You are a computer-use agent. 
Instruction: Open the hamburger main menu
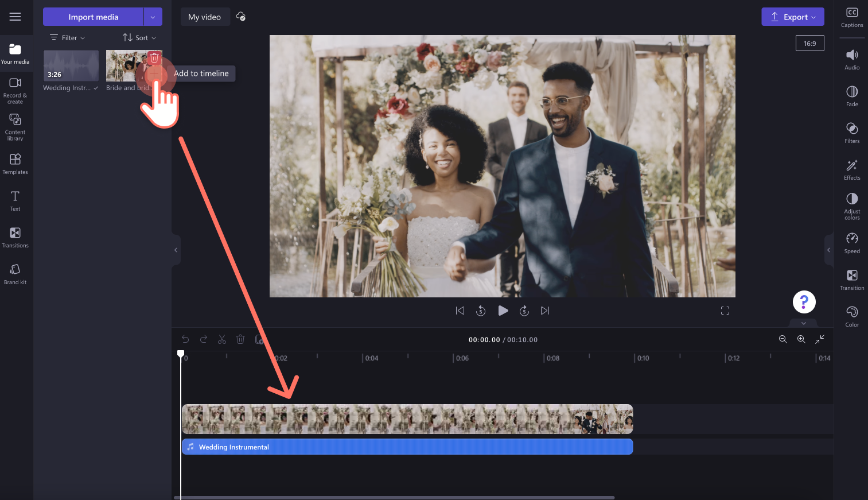(x=15, y=17)
